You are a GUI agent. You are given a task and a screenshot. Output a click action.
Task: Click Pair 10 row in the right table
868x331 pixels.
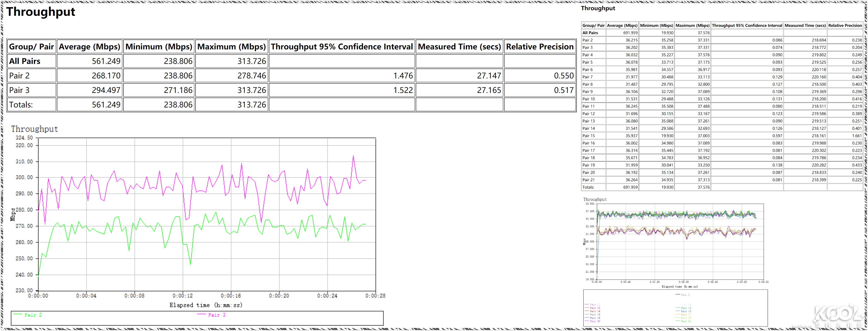(589, 99)
